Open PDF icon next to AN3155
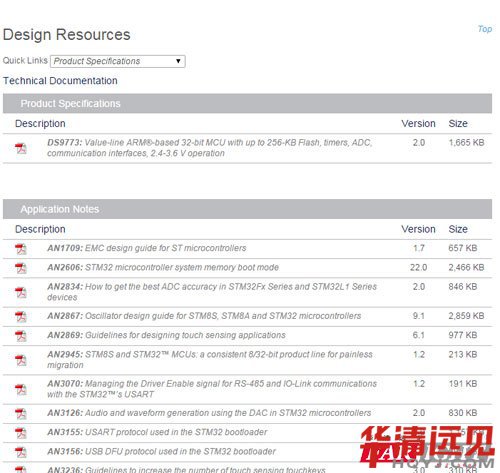 pos(21,433)
